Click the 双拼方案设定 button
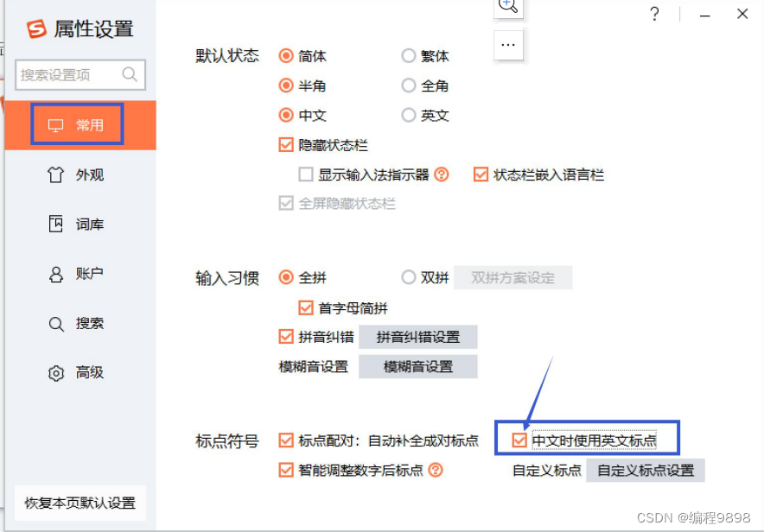Viewport: 764px width, 532px height. click(x=513, y=278)
